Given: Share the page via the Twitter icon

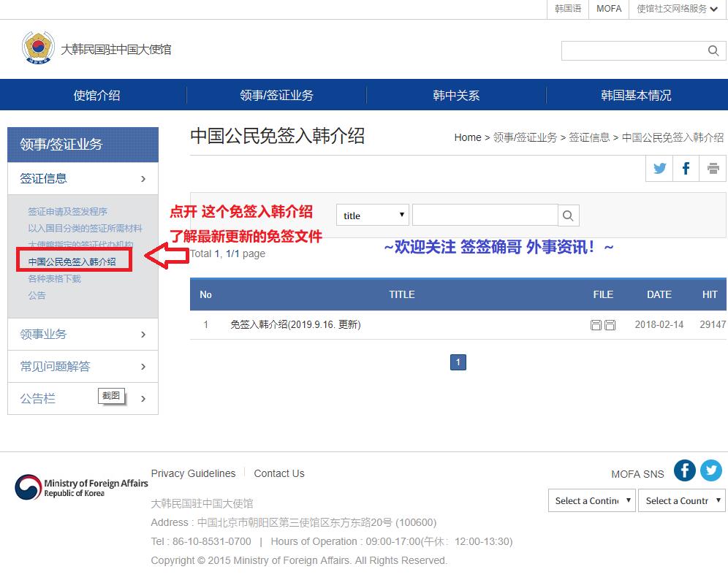Looking at the screenshot, I should click(x=659, y=168).
